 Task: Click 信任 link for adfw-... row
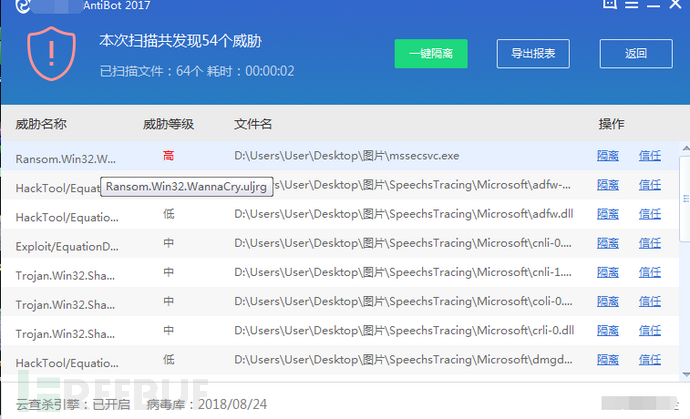[650, 185]
